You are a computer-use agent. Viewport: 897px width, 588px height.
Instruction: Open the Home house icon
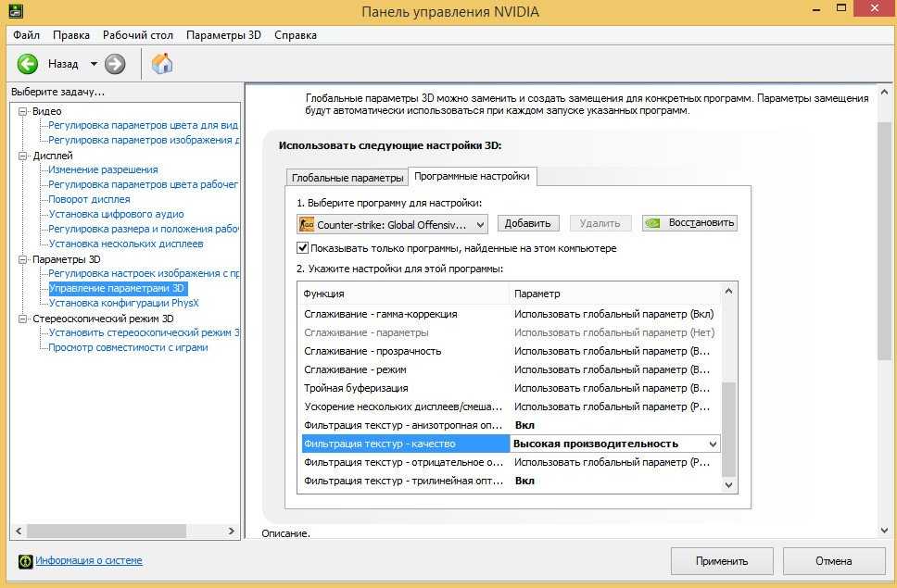click(x=162, y=64)
